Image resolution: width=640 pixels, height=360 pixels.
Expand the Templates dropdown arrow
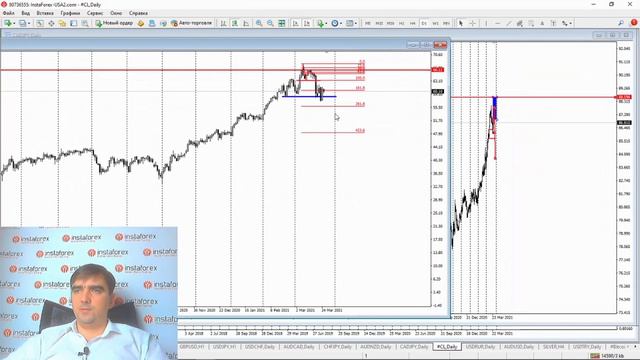pos(356,23)
